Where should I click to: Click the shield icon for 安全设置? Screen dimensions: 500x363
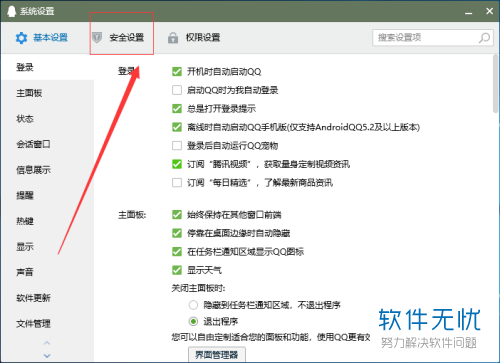tap(97, 37)
